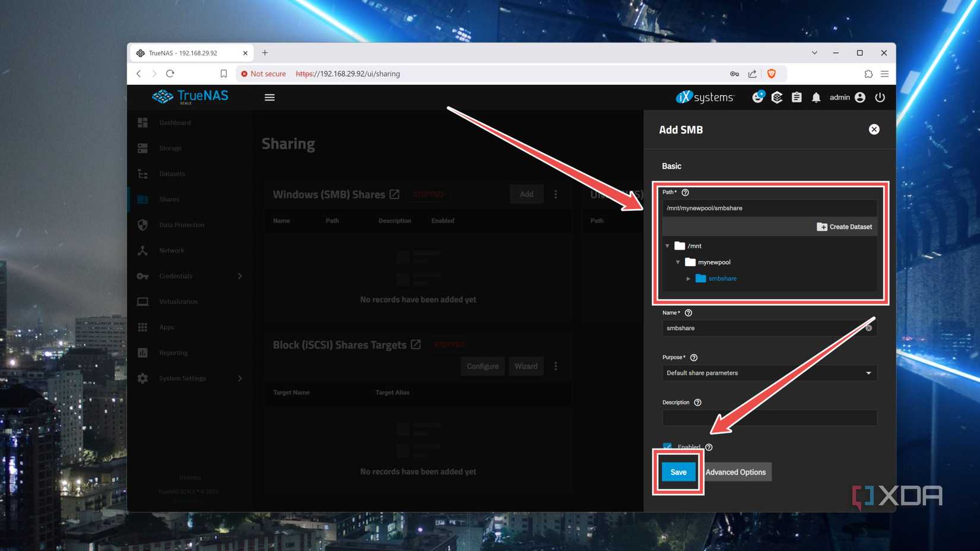This screenshot has height=551, width=980.
Task: Click the admin user avatar
Action: (x=860, y=97)
